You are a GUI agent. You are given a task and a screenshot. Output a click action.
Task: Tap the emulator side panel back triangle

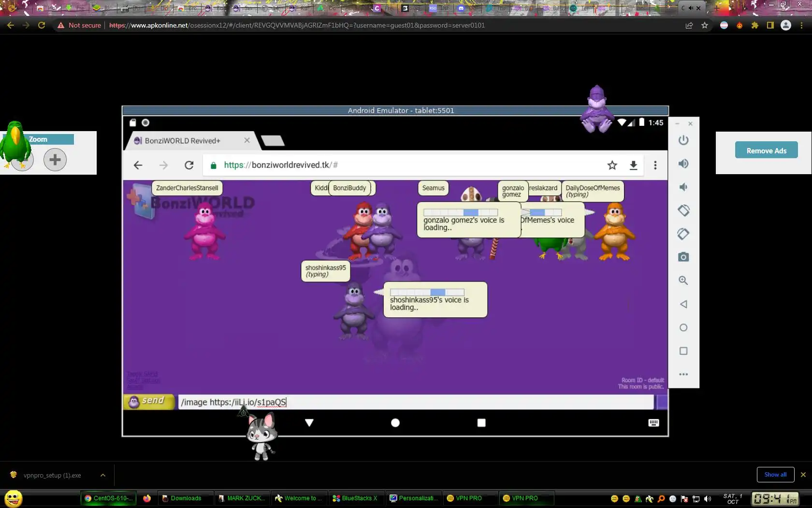point(683,304)
